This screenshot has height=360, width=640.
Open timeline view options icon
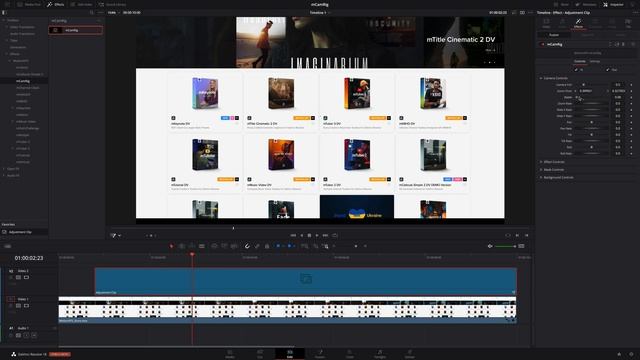(x=7, y=246)
